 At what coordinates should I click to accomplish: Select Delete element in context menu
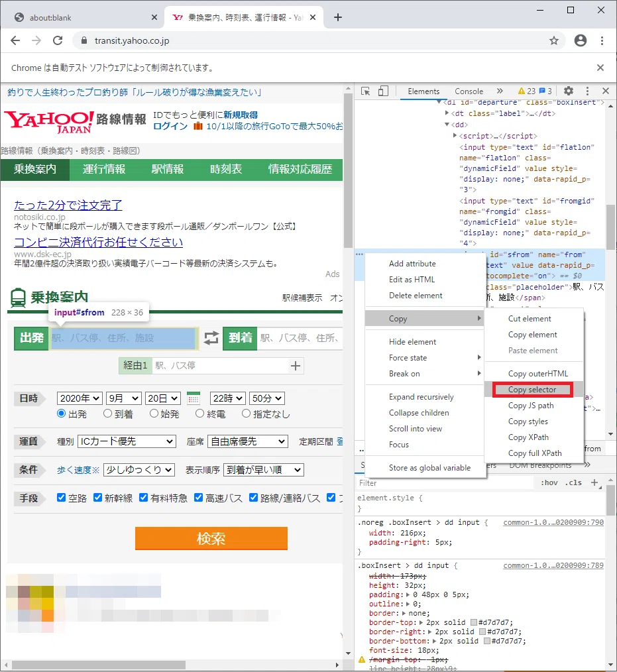click(x=416, y=296)
